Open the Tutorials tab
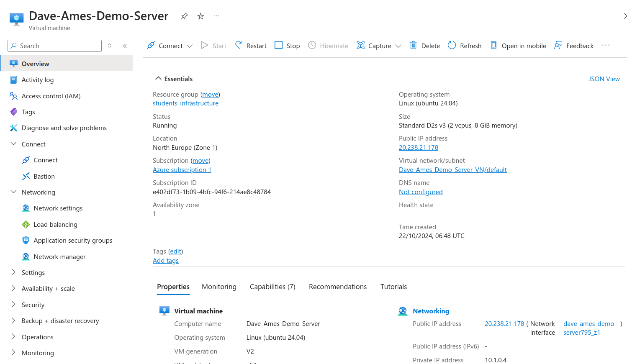The image size is (627, 364). (x=393, y=287)
